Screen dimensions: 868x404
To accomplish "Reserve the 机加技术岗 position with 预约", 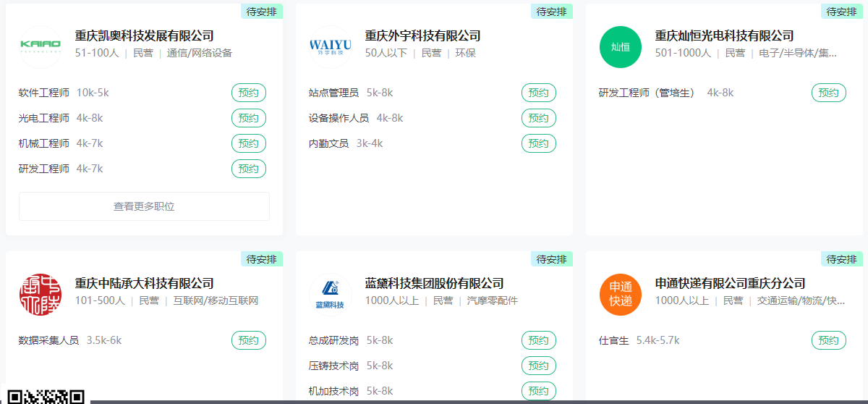I will 539,391.
